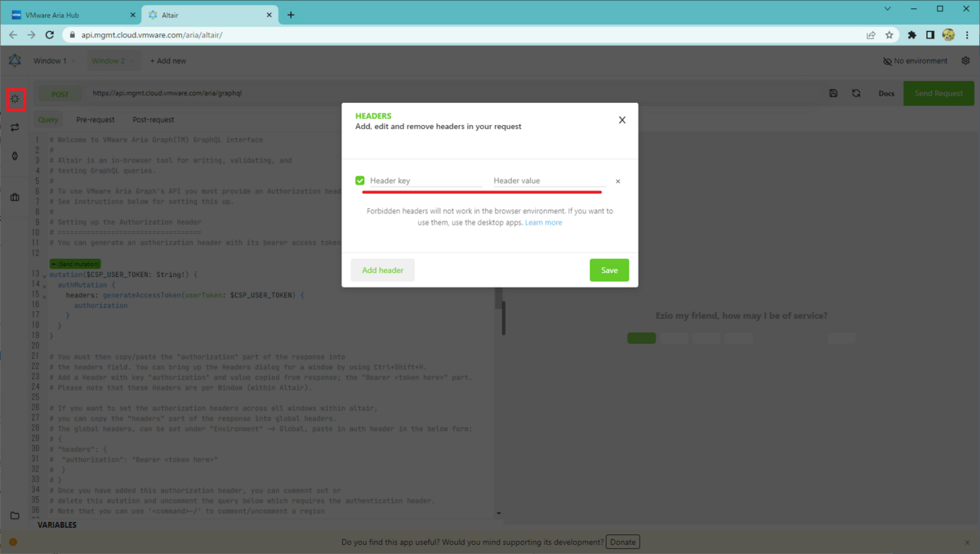
Task: Go back in Chrome
Action: pyautogui.click(x=13, y=35)
